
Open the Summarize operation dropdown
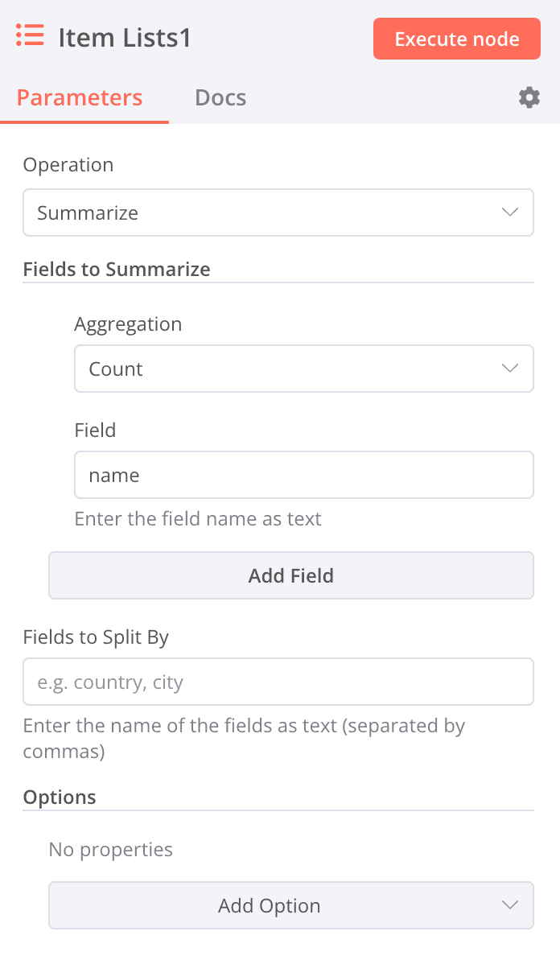(278, 212)
